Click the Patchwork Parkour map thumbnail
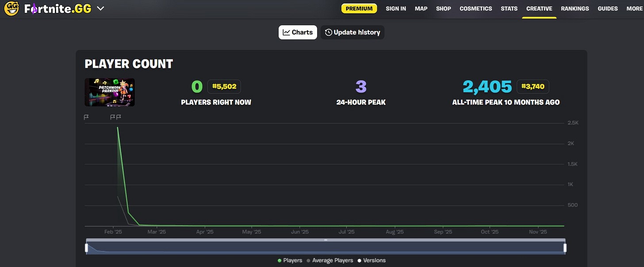Screen dimensions: 644x267 (110, 92)
